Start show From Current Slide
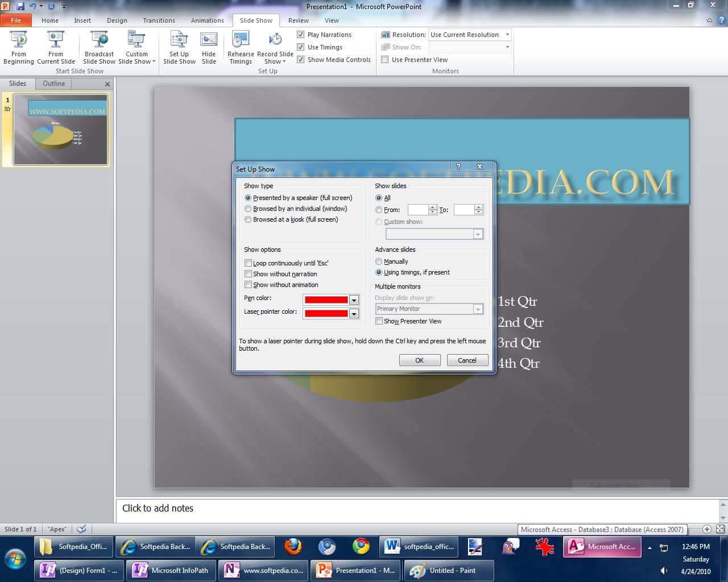This screenshot has width=728, height=582. (x=56, y=40)
